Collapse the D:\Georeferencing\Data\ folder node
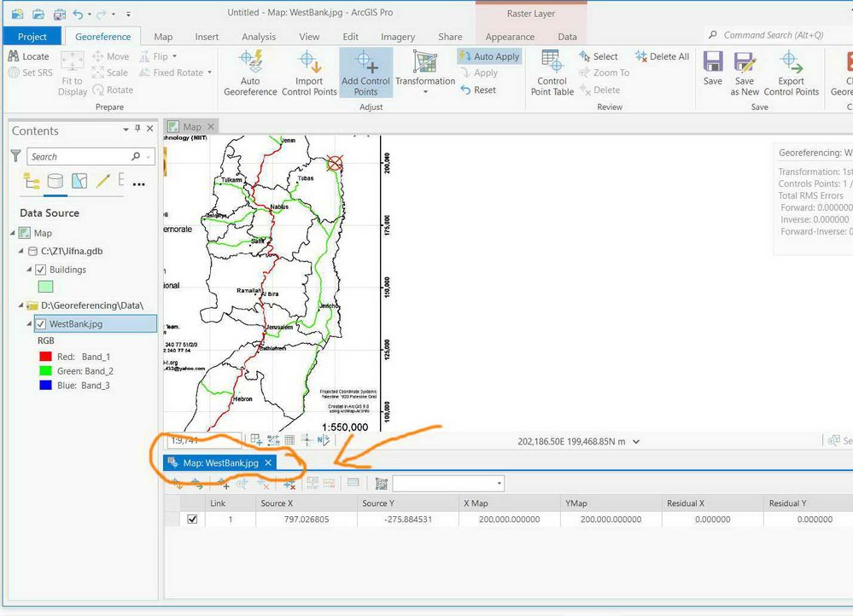Screen dimensions: 853x616 [x=20, y=305]
